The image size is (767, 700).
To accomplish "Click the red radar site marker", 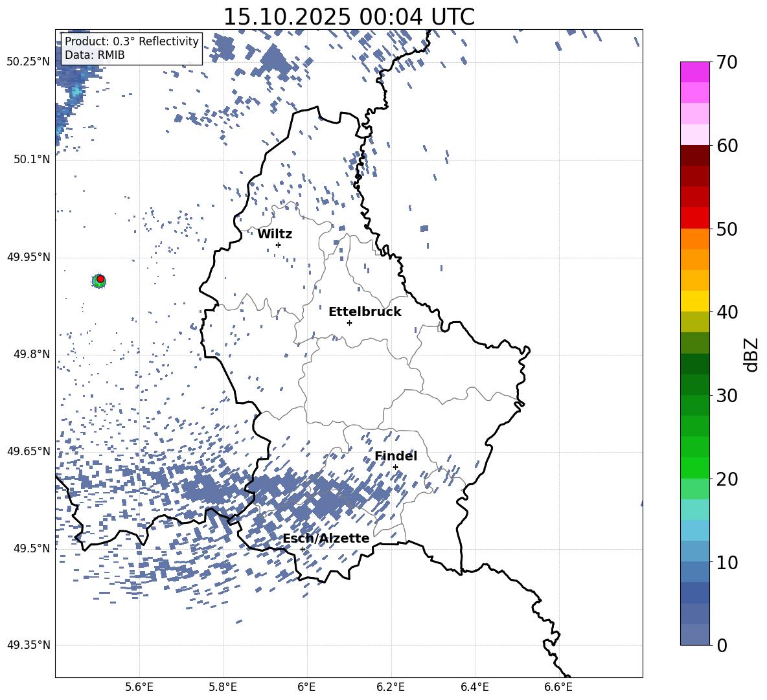I will tap(100, 279).
